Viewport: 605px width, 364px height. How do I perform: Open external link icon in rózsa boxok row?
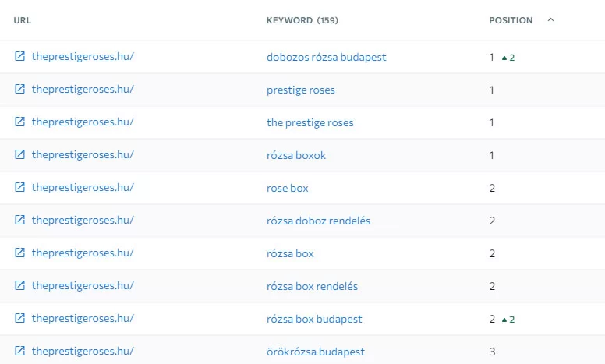19,154
